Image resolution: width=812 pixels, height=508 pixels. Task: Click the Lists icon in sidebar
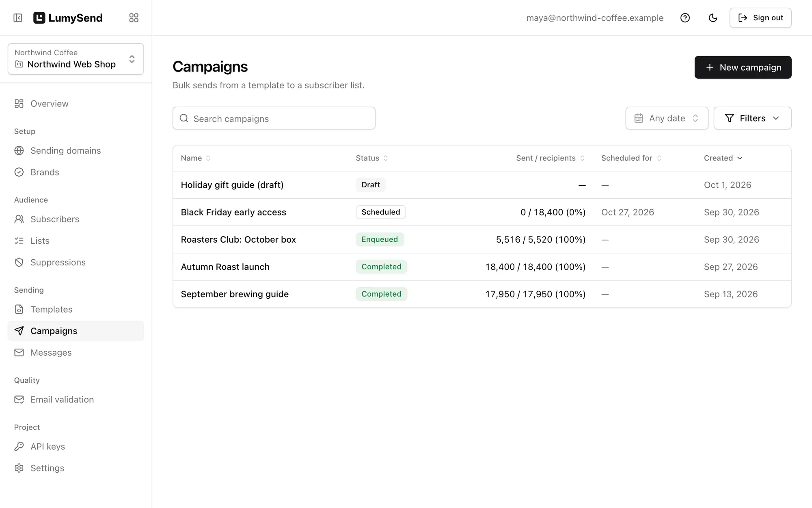(x=19, y=241)
